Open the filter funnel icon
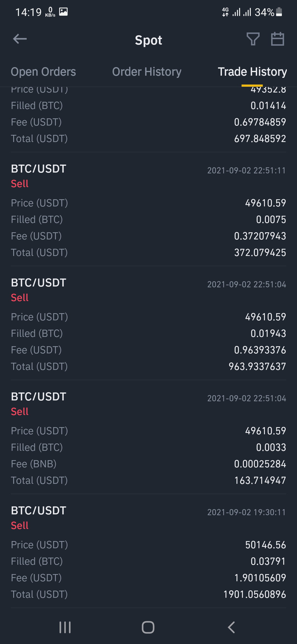 [x=253, y=39]
